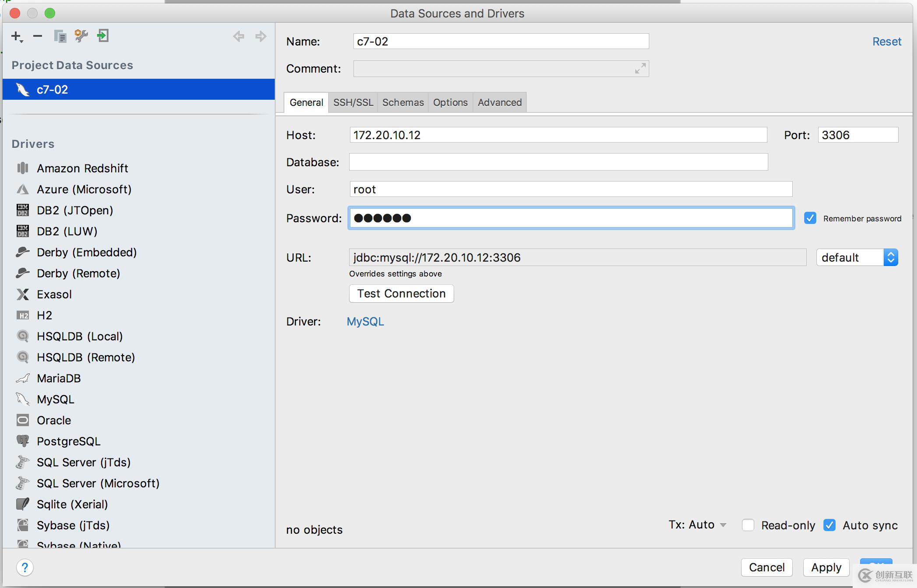Add a new data source with plus icon
Image resolution: width=917 pixels, height=588 pixels.
17,36
